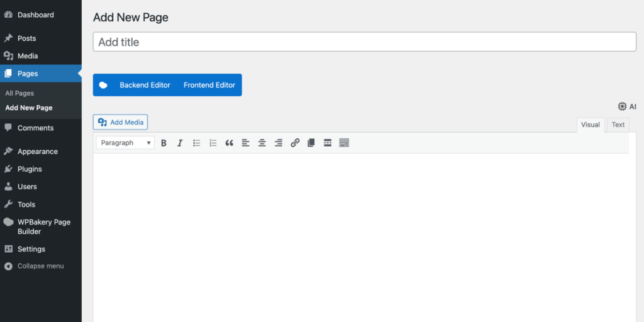Switch to the Text editor tab
This screenshot has width=644, height=322.
(x=618, y=125)
